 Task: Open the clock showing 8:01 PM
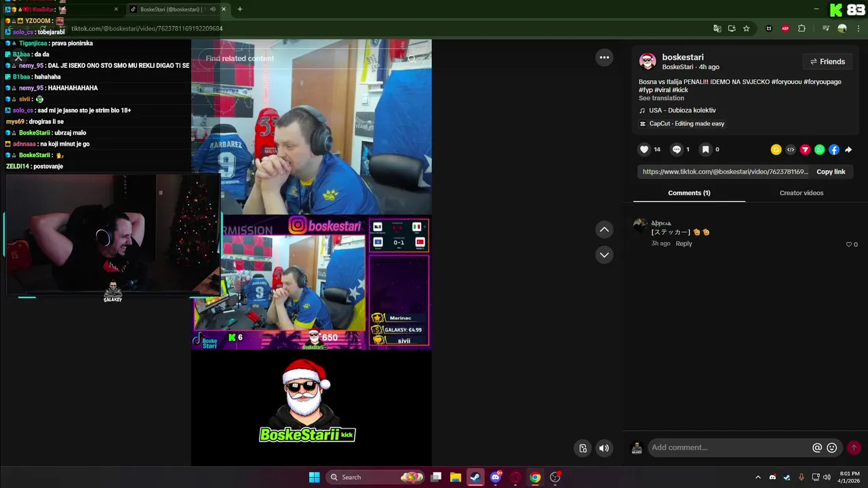[x=849, y=477]
